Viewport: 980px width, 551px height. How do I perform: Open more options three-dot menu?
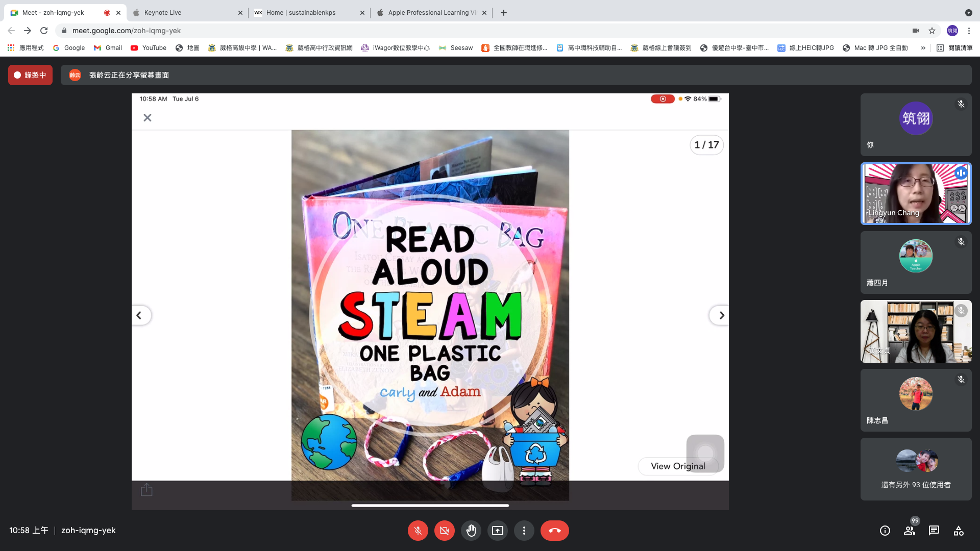point(524,531)
